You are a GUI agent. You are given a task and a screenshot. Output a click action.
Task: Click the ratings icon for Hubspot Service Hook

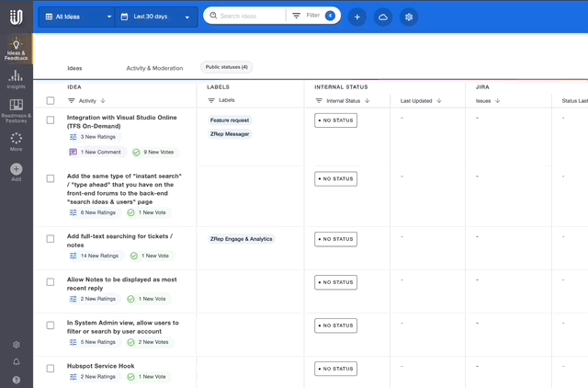click(x=73, y=377)
